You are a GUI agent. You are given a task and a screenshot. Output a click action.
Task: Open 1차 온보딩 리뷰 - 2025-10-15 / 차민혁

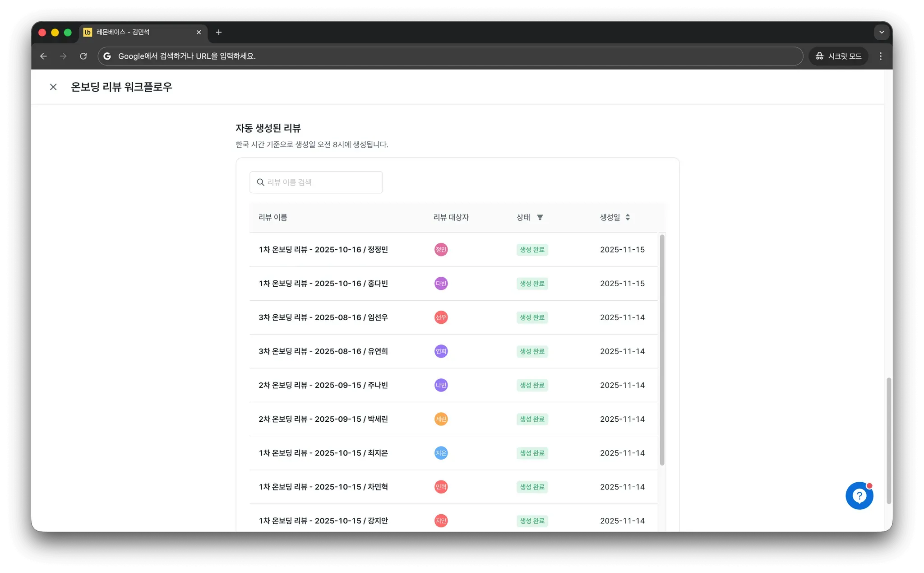click(323, 487)
